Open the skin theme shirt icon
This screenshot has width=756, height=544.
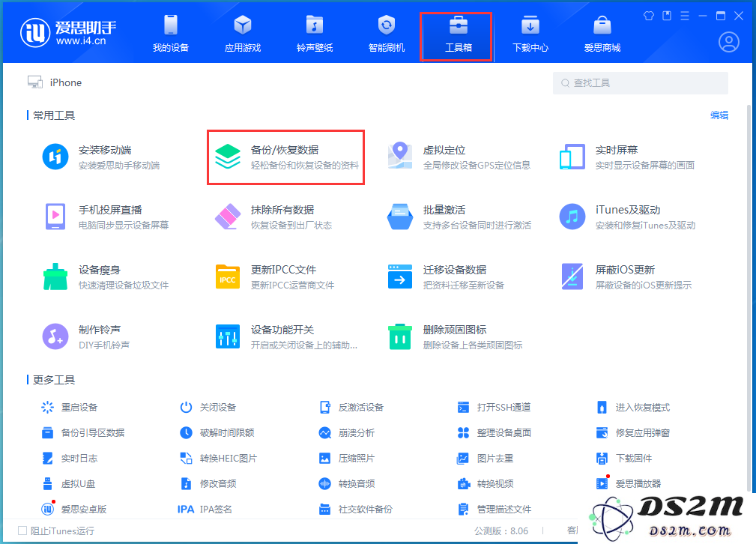649,16
